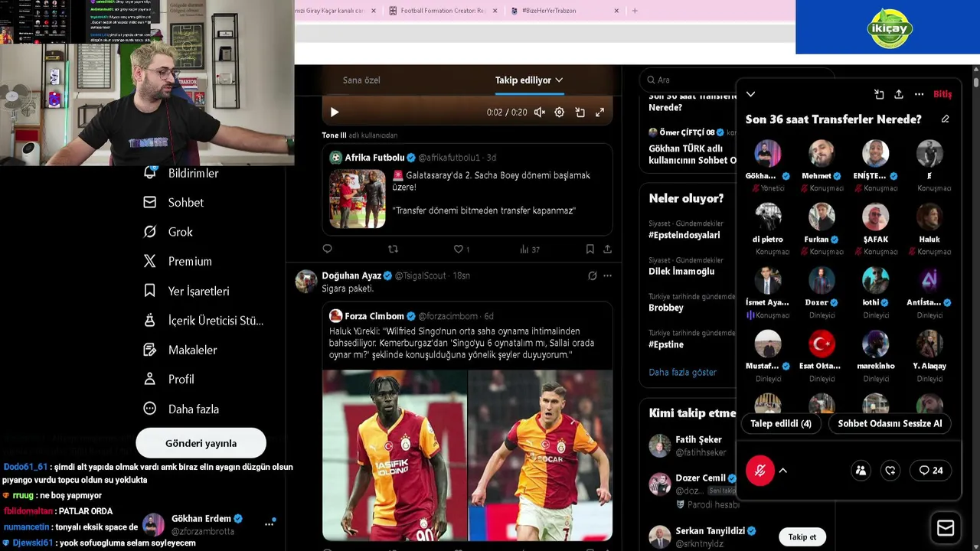Open Premium in the sidebar
This screenshot has width=980, height=551.
[x=178, y=261]
